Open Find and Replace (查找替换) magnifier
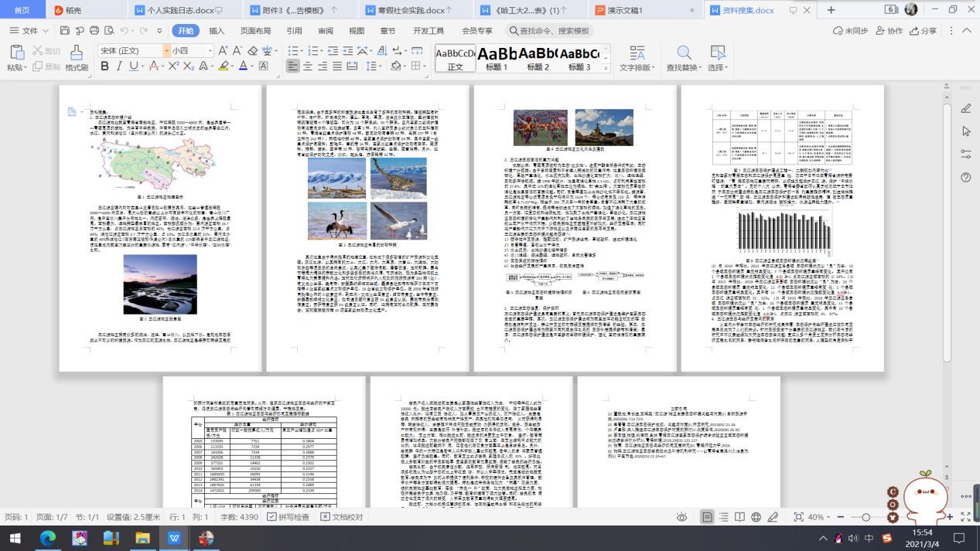 pos(685,54)
